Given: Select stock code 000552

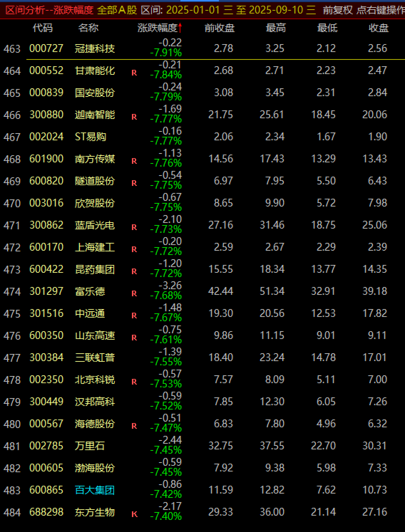Looking at the screenshot, I should pyautogui.click(x=46, y=71).
